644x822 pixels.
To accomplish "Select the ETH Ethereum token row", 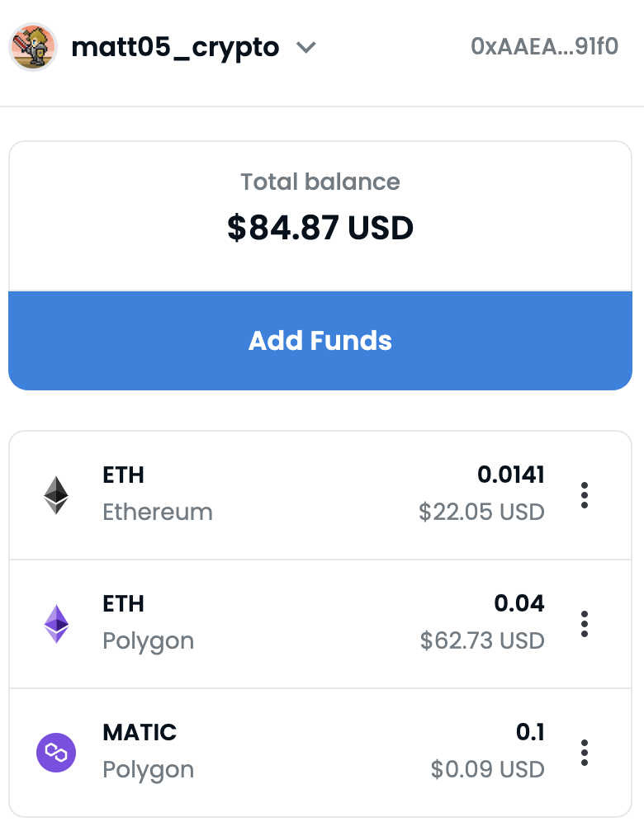I will pyautogui.click(x=320, y=495).
